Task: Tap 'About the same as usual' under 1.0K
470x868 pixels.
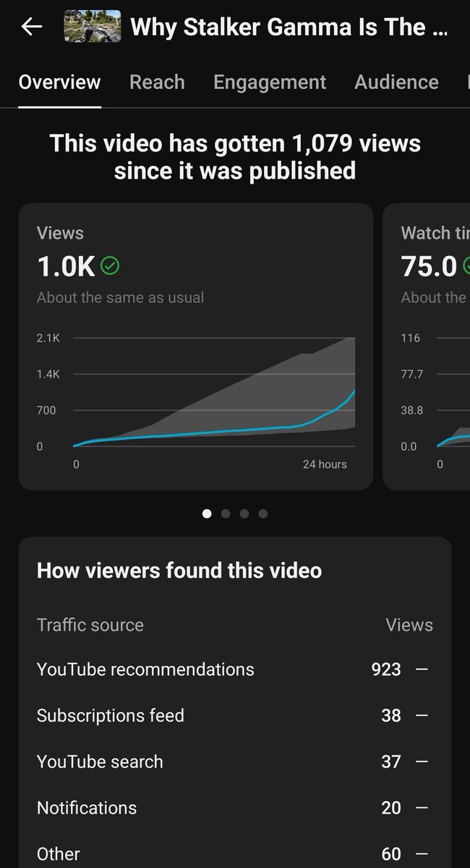Action: (121, 297)
